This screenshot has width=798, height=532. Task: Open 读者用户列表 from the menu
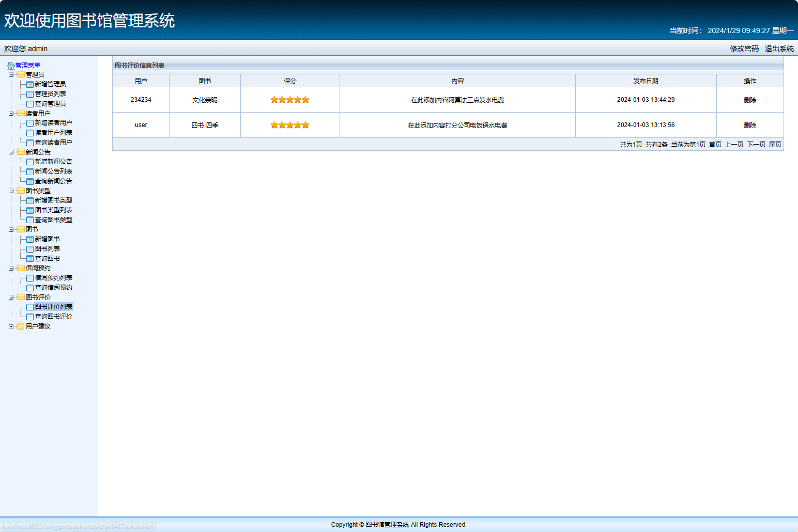click(53, 133)
